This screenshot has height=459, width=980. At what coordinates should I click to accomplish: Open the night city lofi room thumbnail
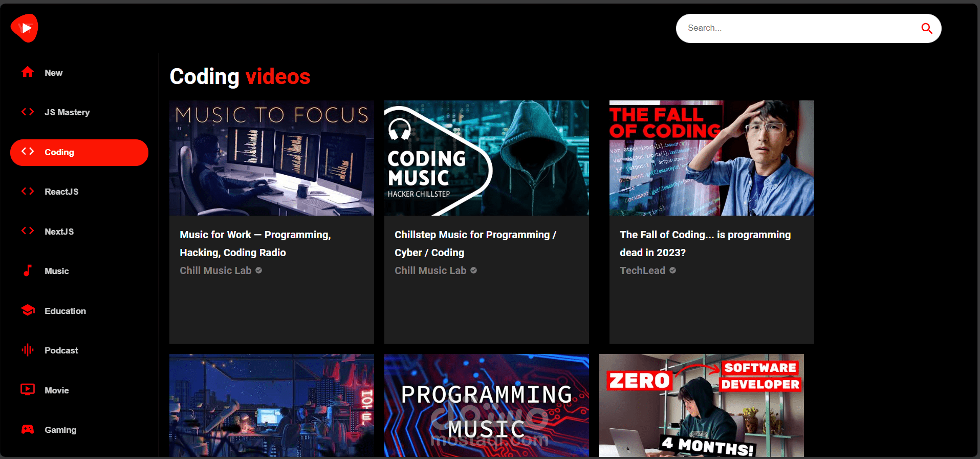coord(272,405)
